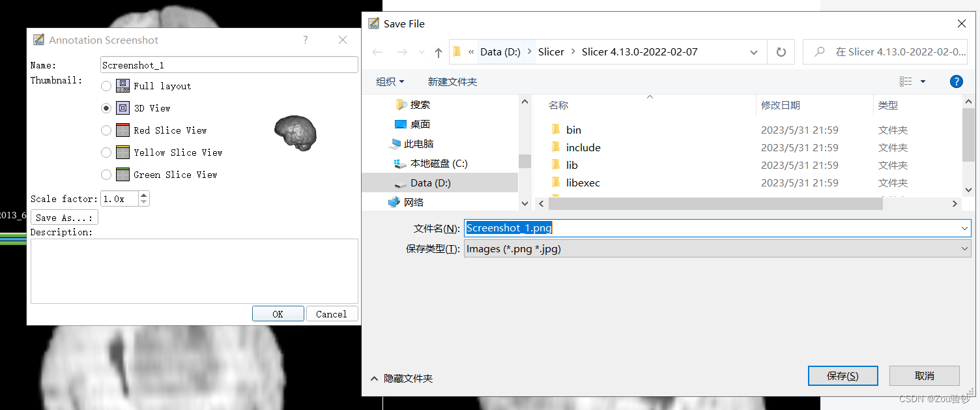Viewport: 980px width, 410px height.
Task: Click the Red Slice View icon
Action: tap(122, 130)
